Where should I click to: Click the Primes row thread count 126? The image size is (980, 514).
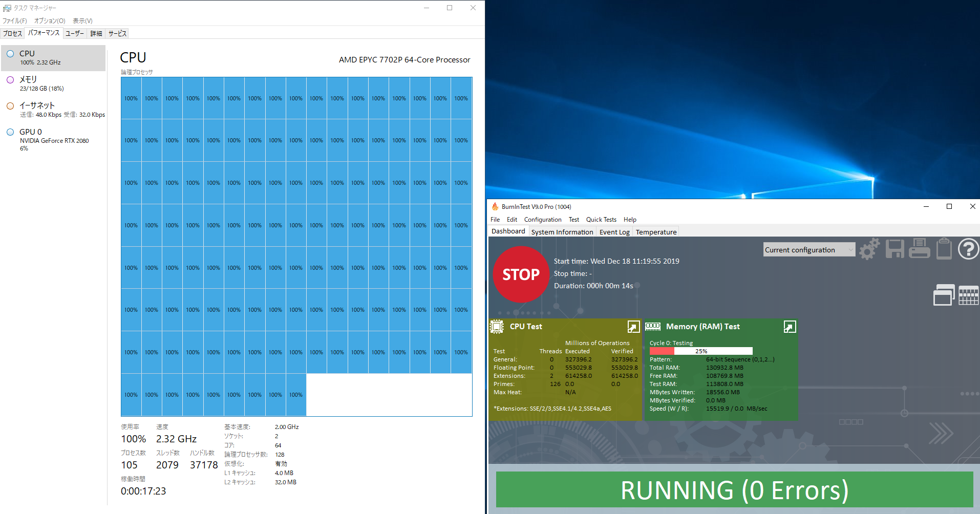(555, 384)
